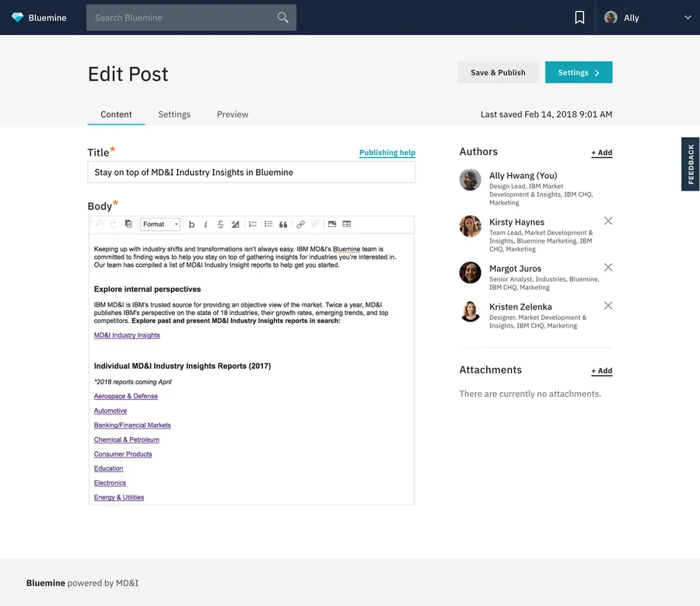Click the insert image icon

[332, 224]
